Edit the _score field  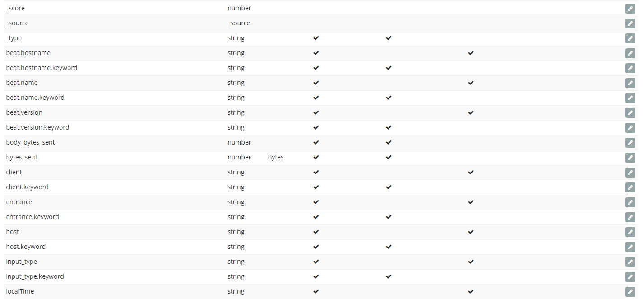(x=630, y=9)
